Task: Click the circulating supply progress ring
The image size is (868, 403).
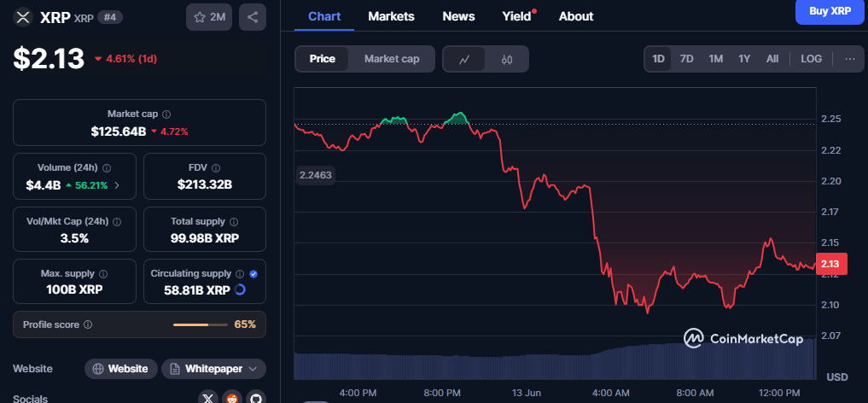Action: (x=240, y=289)
